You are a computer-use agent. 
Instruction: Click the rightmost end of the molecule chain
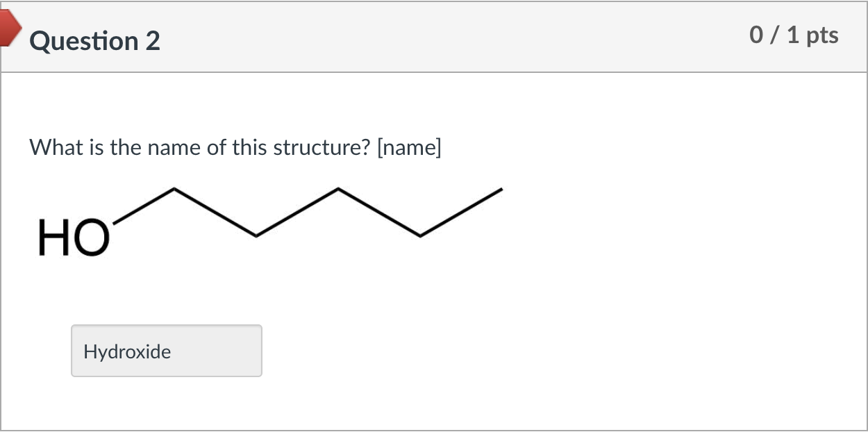pos(500,189)
